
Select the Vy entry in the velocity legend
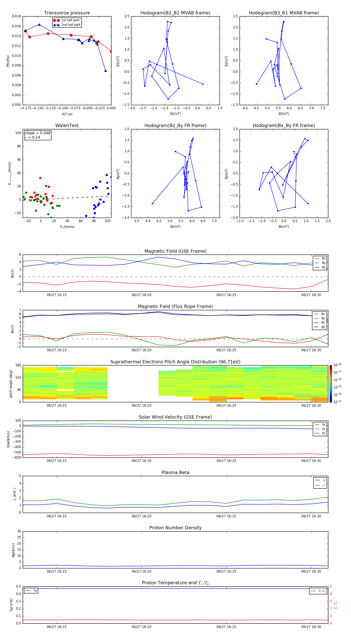tap(320, 429)
